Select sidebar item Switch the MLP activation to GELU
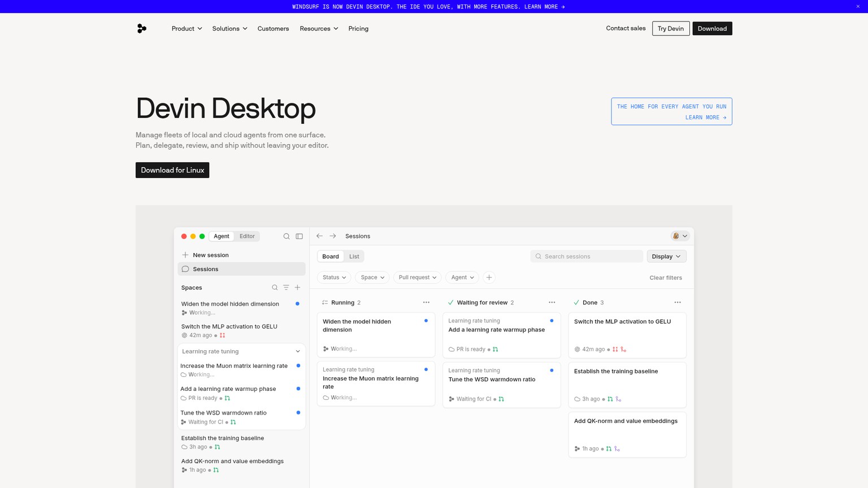 pos(241,330)
